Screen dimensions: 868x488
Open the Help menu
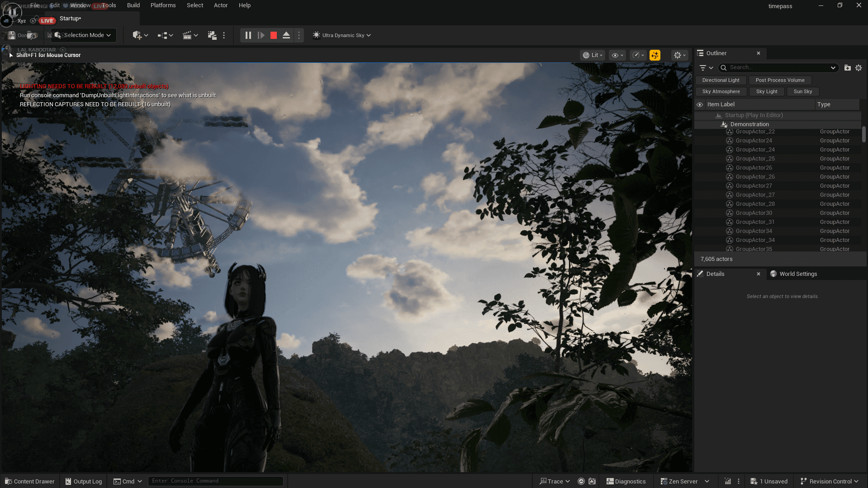coord(245,5)
